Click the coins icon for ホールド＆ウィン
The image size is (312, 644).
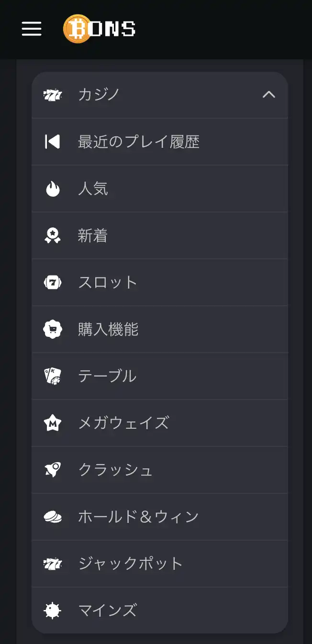coord(53,517)
